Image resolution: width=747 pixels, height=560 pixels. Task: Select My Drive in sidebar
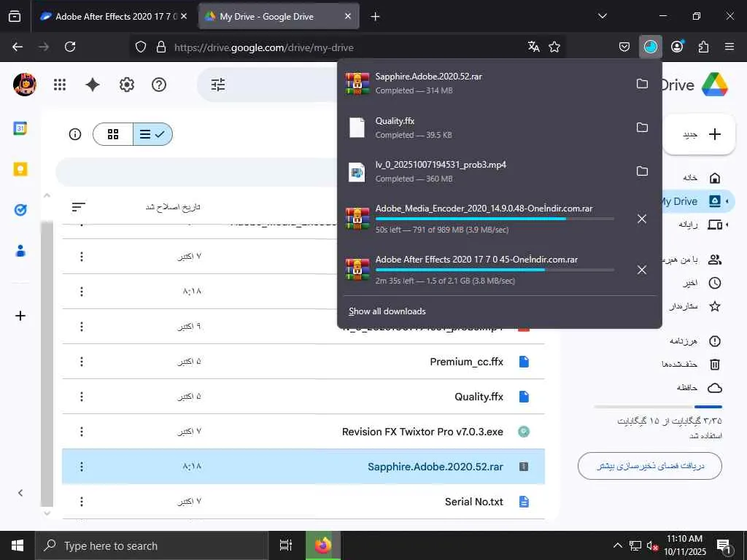(x=698, y=201)
